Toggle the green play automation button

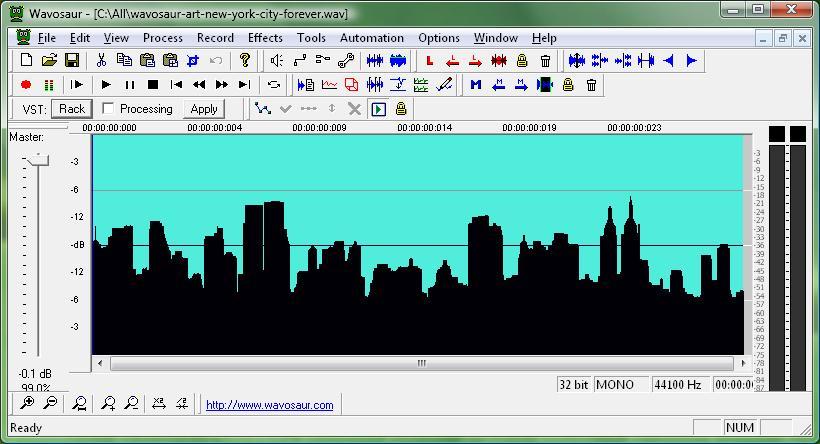(379, 109)
